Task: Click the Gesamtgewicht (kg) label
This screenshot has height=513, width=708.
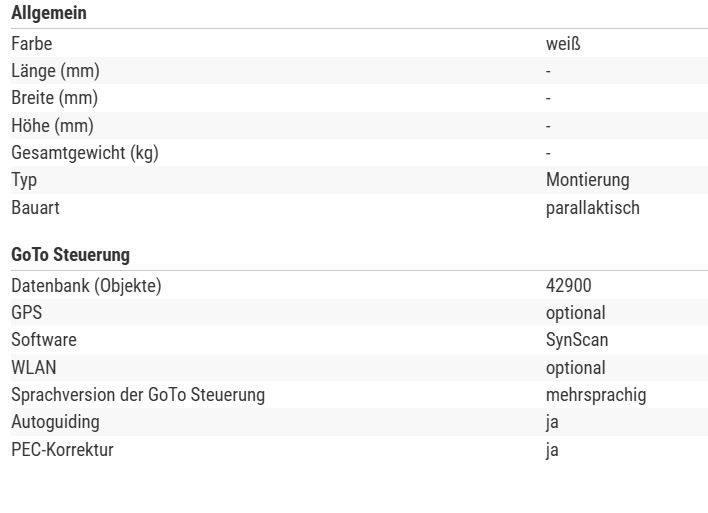Action: pyautogui.click(x=85, y=153)
